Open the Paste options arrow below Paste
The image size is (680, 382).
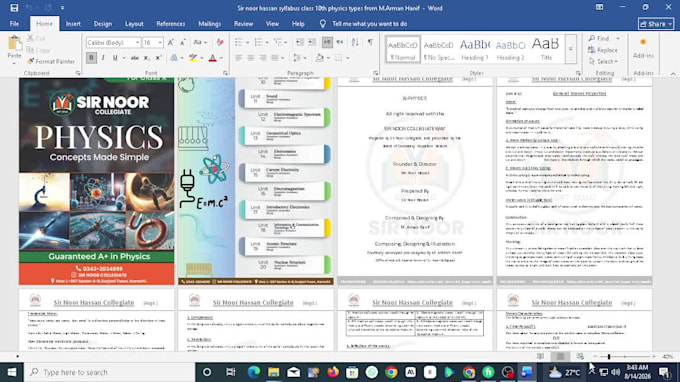coord(14,63)
